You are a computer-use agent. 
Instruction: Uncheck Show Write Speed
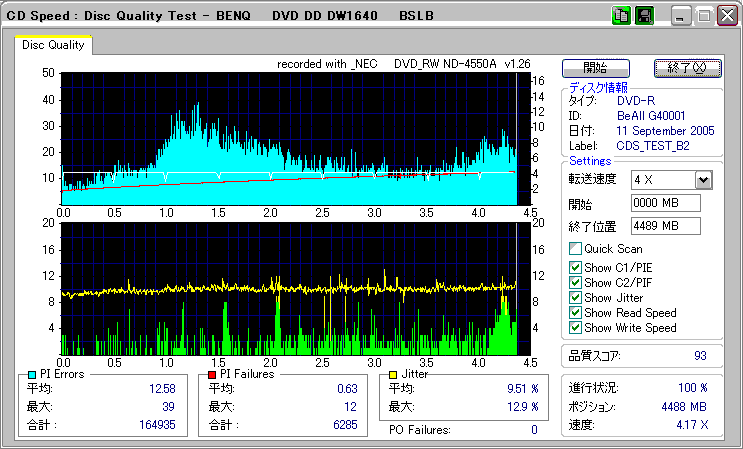(x=575, y=328)
